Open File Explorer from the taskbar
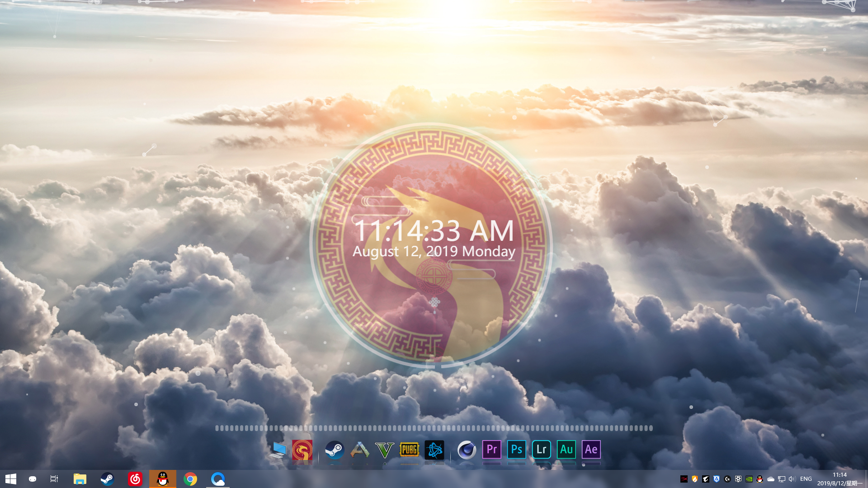This screenshot has height=488, width=868. (80, 479)
